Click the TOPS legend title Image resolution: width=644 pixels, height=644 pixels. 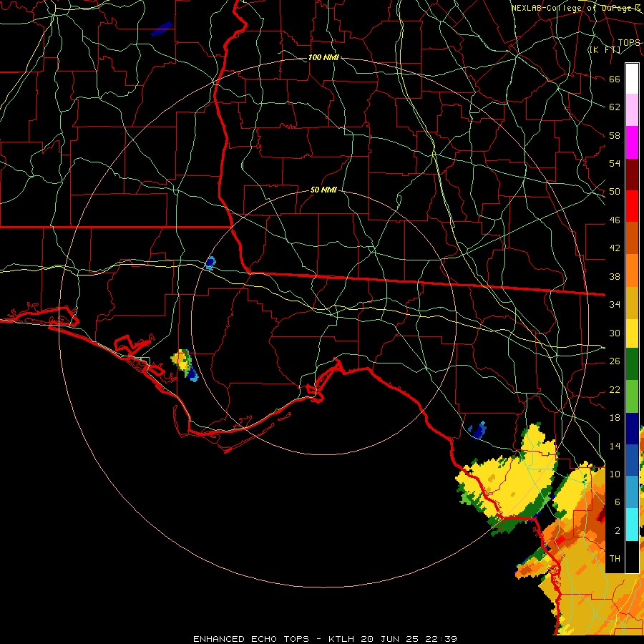[x=629, y=43]
